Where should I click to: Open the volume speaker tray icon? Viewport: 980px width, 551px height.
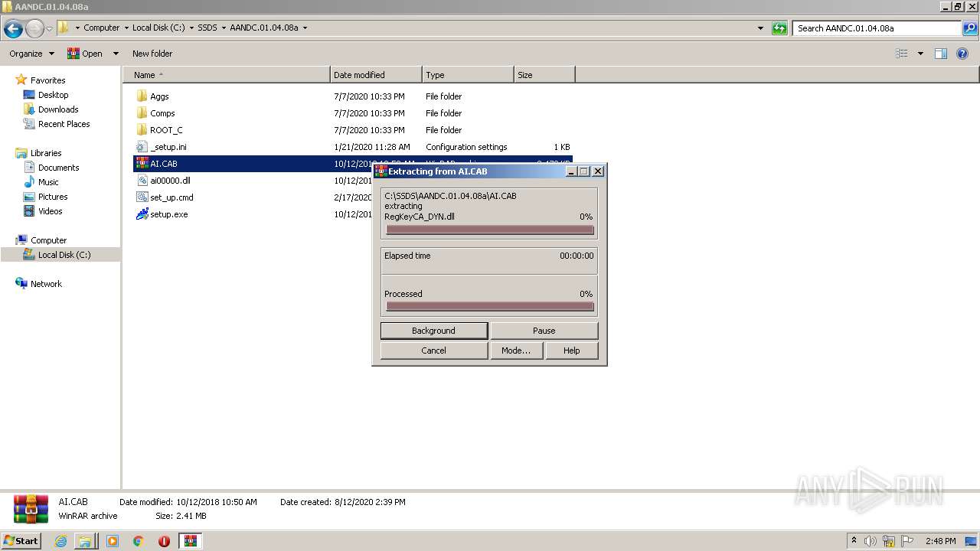(871, 541)
